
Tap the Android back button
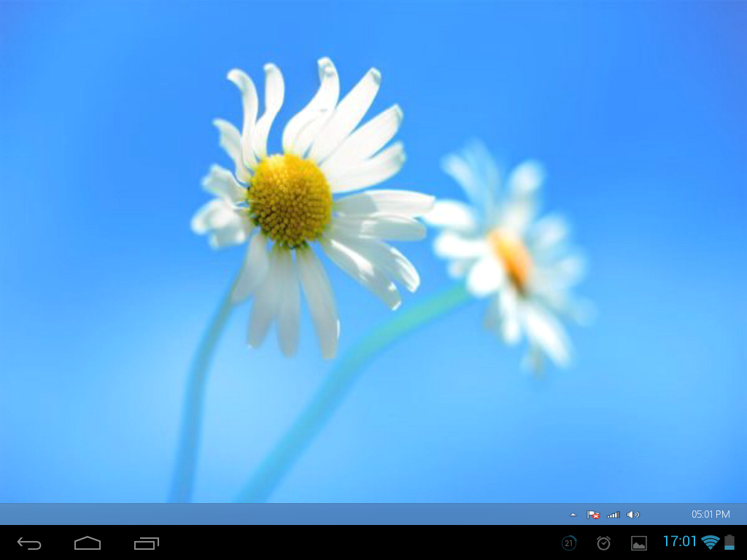[29, 542]
